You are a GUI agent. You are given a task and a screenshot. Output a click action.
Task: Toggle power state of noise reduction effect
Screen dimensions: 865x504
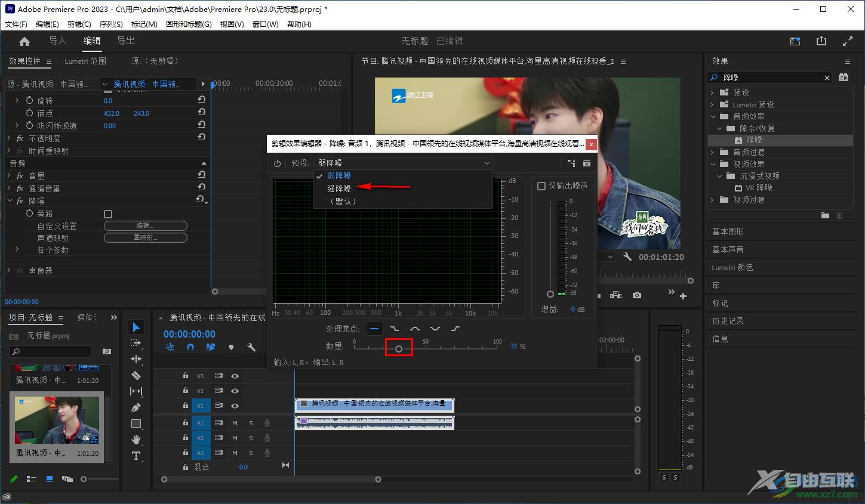coord(277,163)
